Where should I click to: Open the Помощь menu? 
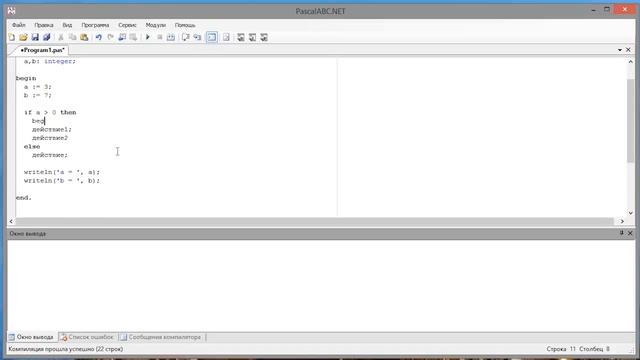pyautogui.click(x=185, y=25)
